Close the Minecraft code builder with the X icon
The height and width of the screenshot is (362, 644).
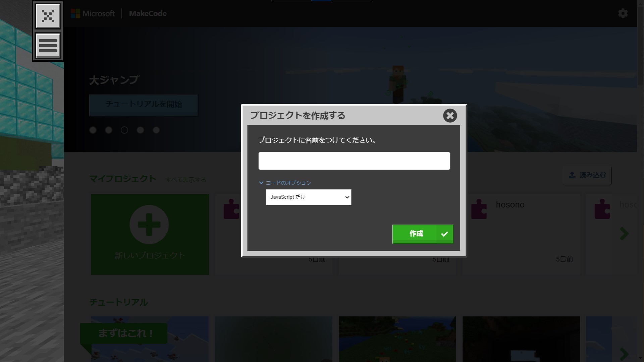coord(48,16)
